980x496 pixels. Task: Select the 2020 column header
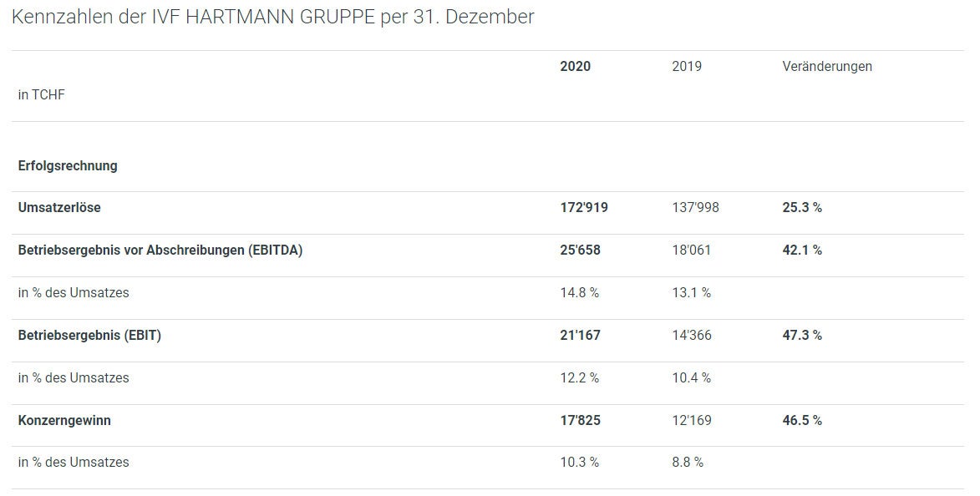(x=575, y=66)
